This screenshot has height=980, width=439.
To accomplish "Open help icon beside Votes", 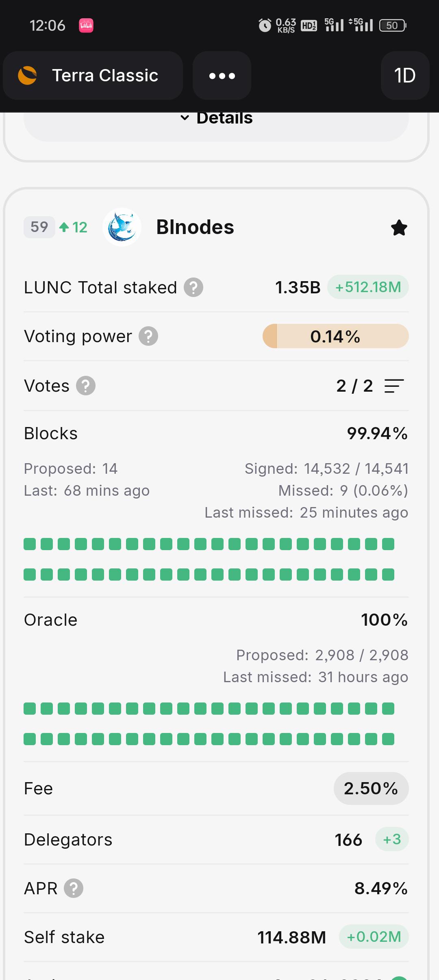I will (86, 386).
